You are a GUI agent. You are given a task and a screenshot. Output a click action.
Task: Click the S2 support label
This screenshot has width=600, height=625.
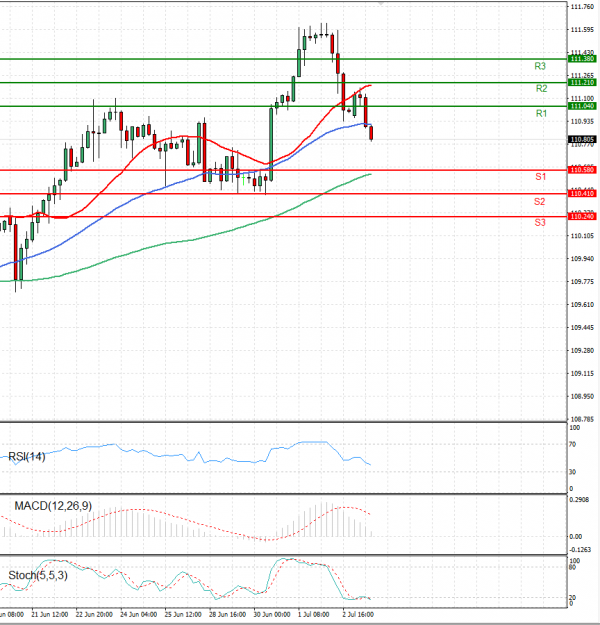tap(539, 202)
